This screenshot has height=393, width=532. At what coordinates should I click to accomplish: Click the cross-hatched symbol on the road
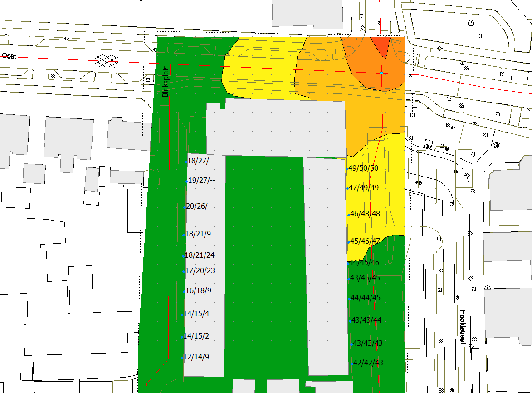(x=107, y=59)
